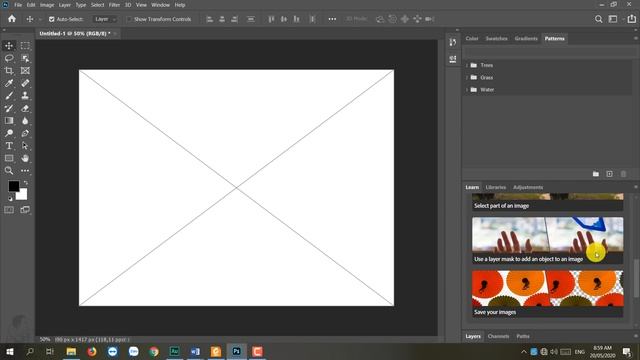Select the Pen tool
640x360 pixels.
click(x=25, y=133)
